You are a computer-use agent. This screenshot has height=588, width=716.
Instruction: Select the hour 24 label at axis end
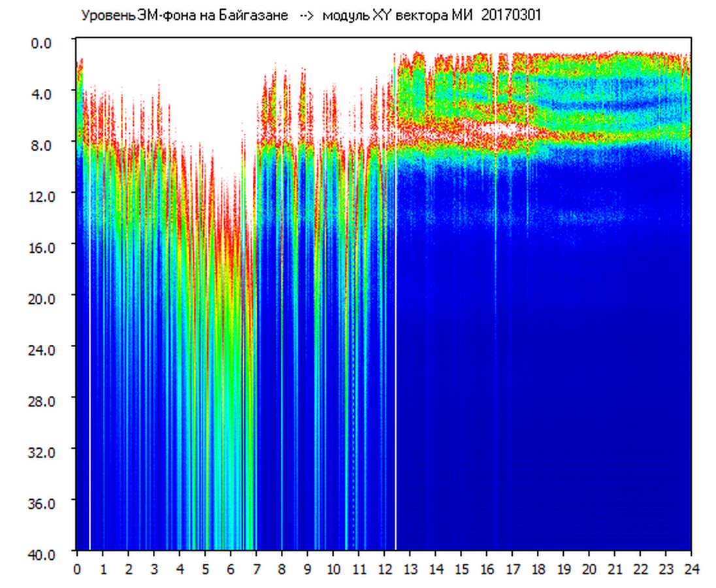pos(691,569)
